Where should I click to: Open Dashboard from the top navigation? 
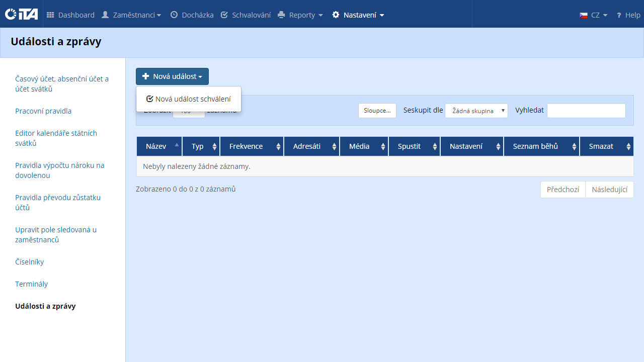click(70, 15)
